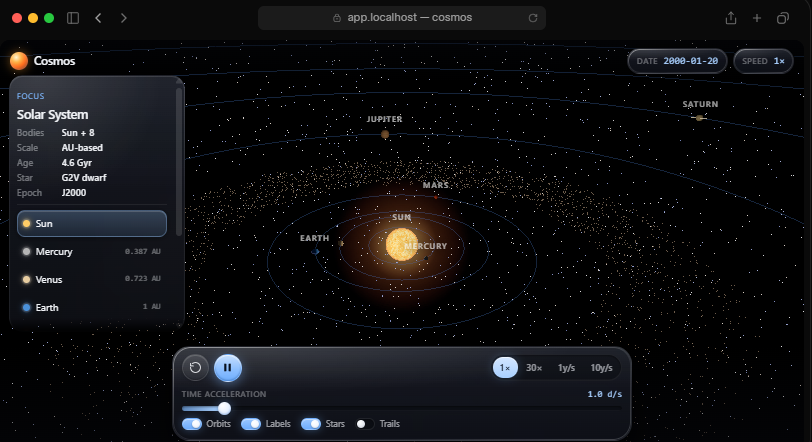
Task: Select the 30× speed preset
Action: pyautogui.click(x=534, y=367)
